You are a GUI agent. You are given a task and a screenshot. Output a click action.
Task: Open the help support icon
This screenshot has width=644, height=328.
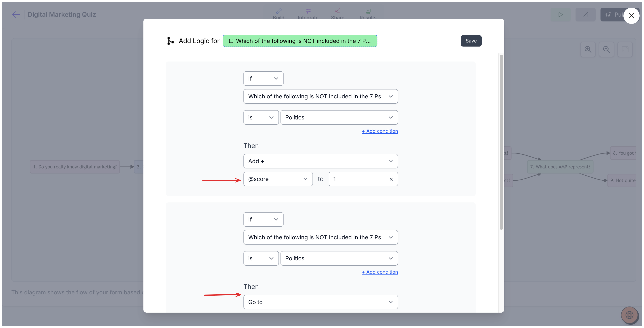coord(629,315)
